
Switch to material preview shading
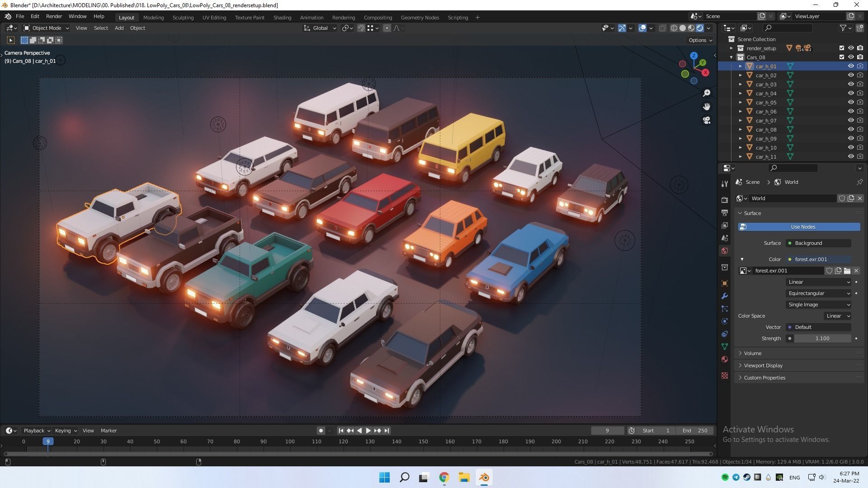691,28
